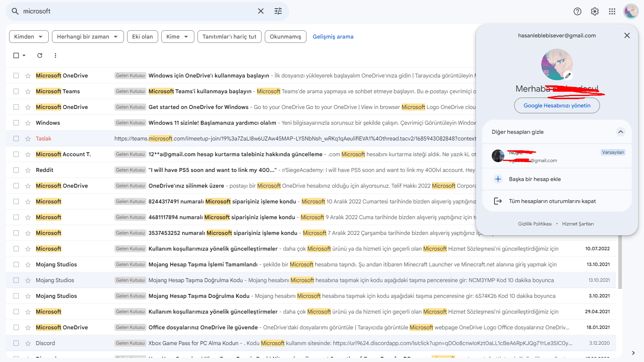Refresh the email list
Image resolution: width=644 pixels, height=362 pixels.
[x=40, y=55]
